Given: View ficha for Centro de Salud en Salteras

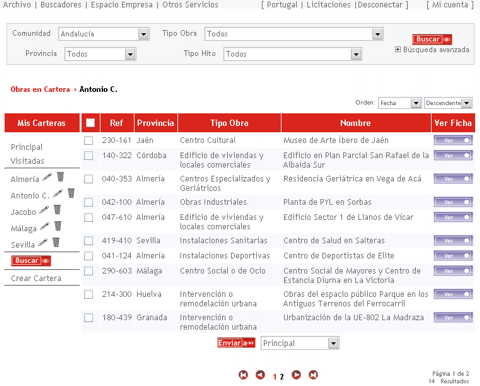Looking at the screenshot, I should point(453,241).
